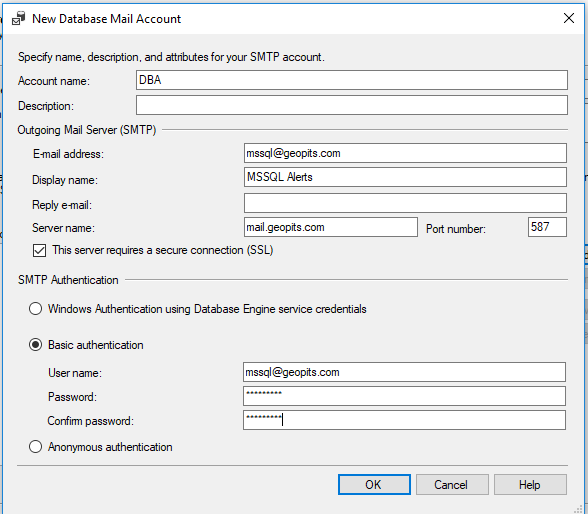Toggle the SSL secure connection checkbox
The width and height of the screenshot is (588, 514).
(39, 250)
